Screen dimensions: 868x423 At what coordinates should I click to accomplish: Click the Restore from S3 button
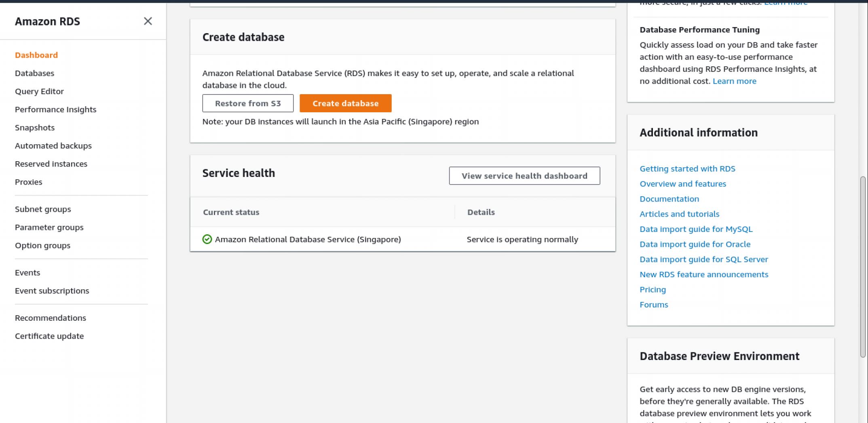[x=247, y=103]
